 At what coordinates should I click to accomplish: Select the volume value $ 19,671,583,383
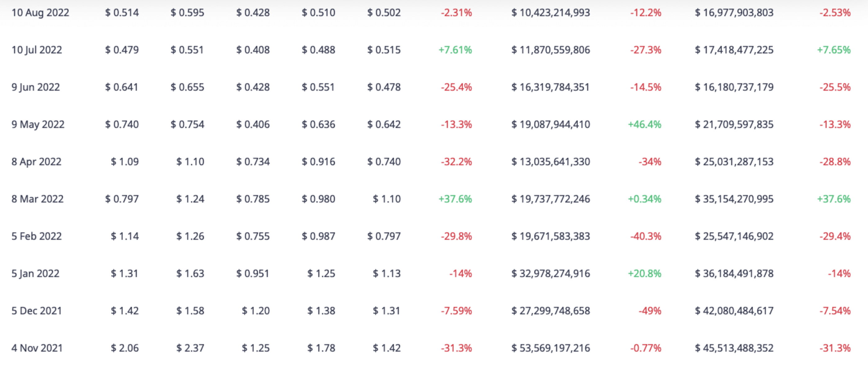tap(551, 236)
